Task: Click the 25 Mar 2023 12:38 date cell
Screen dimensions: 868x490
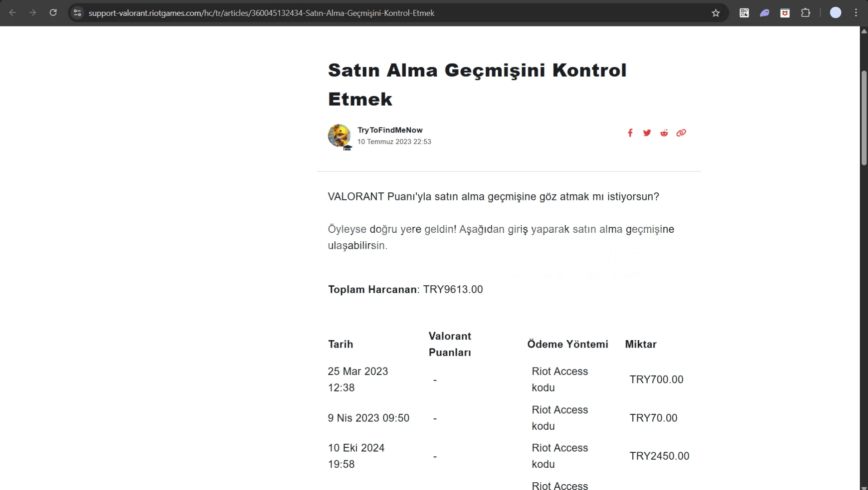Action: (x=358, y=379)
